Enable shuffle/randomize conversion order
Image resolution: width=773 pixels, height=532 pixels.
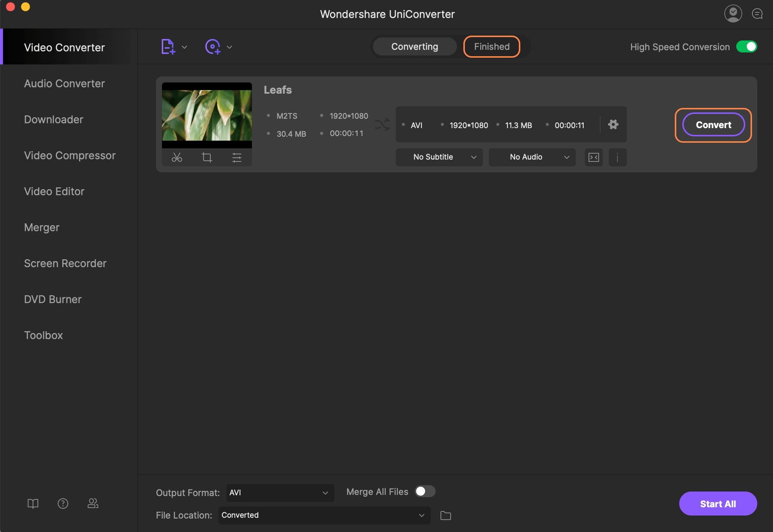(382, 124)
